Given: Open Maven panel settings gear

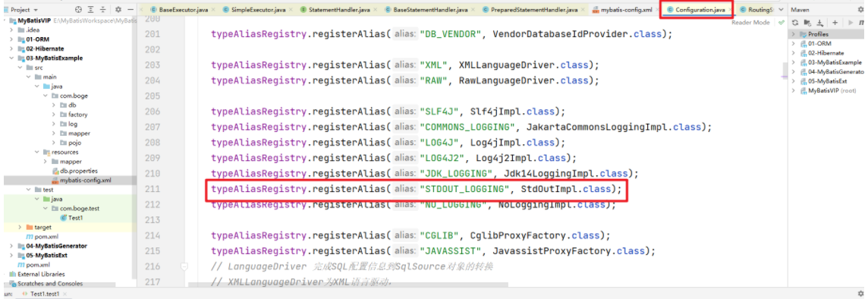Looking at the screenshot, I should (x=860, y=10).
